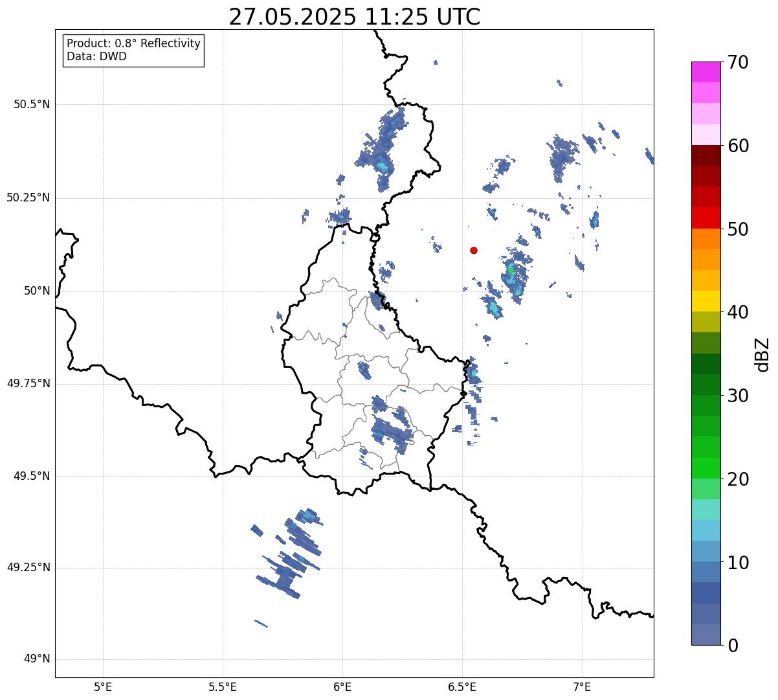Click the dBZ colorbar axis label

coord(762,354)
